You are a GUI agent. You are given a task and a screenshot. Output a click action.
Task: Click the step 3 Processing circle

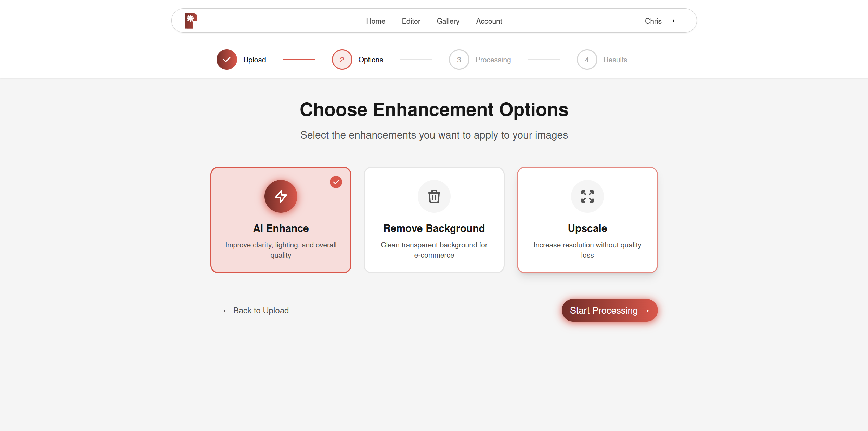pos(459,60)
